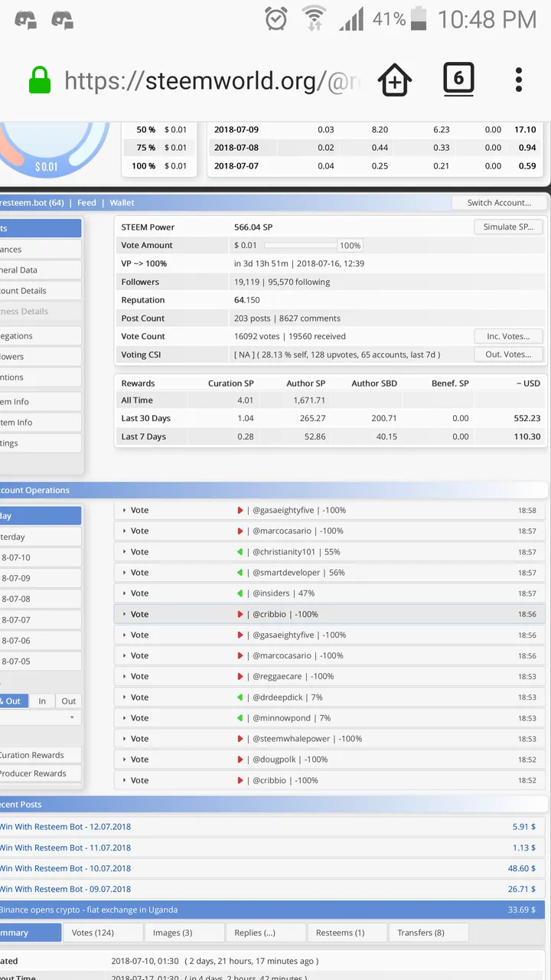The height and width of the screenshot is (980, 551).
Task: Click red outgoing arrow beside @reggaecare
Action: [240, 676]
